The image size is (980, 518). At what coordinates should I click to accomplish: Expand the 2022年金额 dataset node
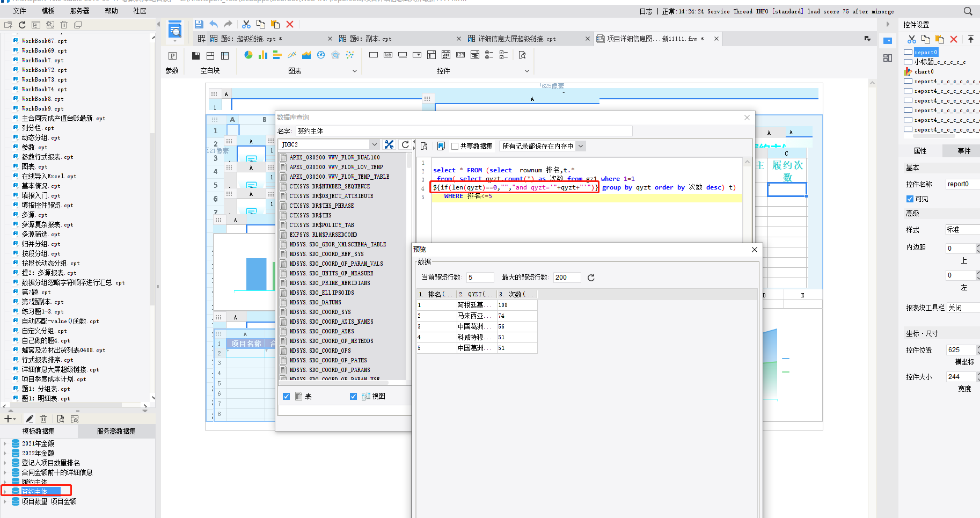(x=5, y=453)
